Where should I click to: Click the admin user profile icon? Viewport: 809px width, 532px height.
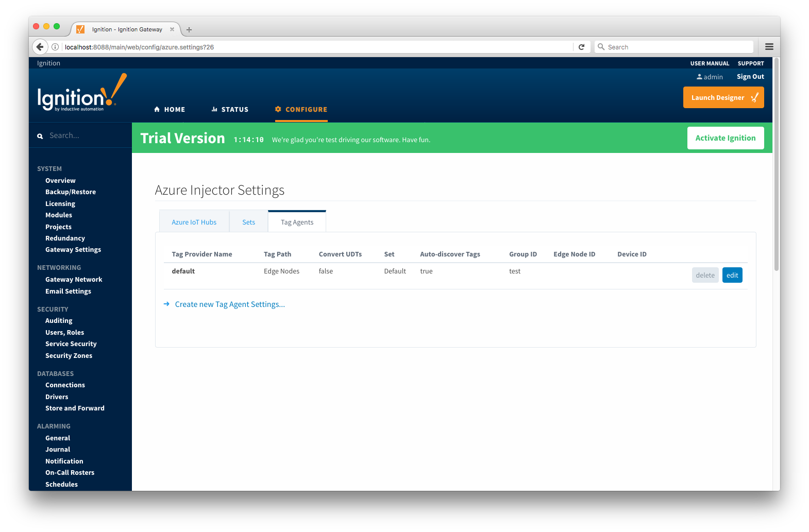pos(699,77)
